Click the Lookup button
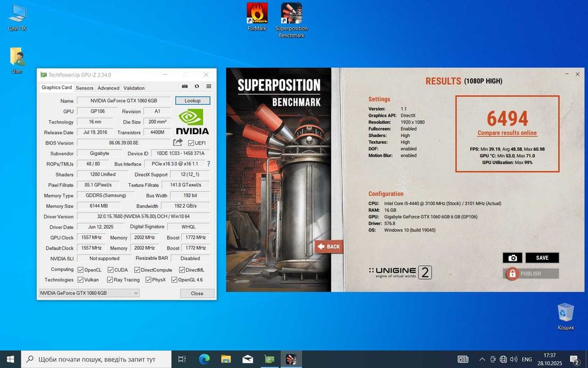 tap(192, 101)
